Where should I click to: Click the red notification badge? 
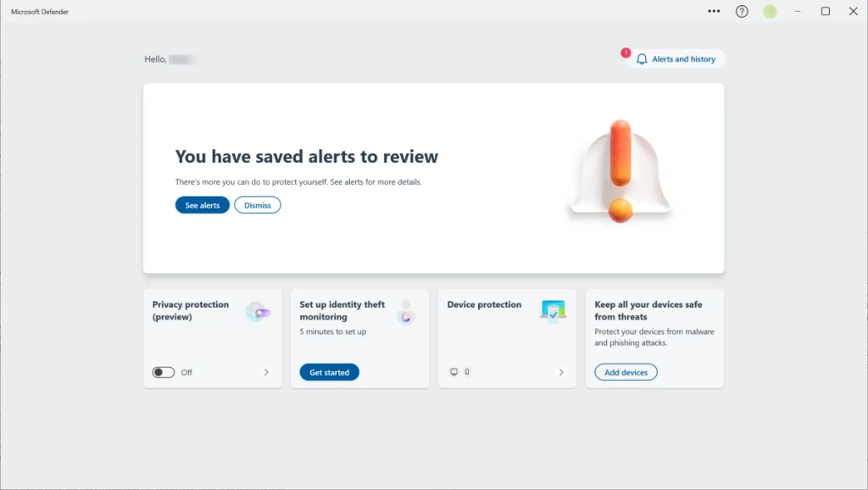click(626, 53)
